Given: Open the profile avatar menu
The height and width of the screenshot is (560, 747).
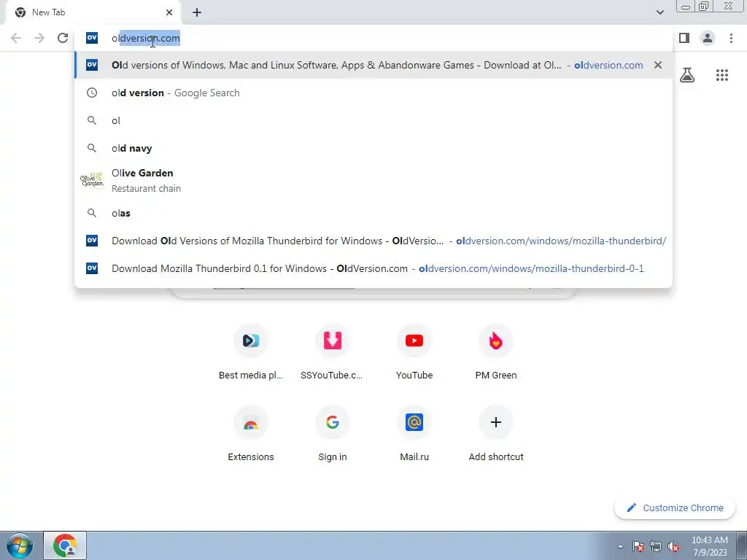Looking at the screenshot, I should point(708,38).
